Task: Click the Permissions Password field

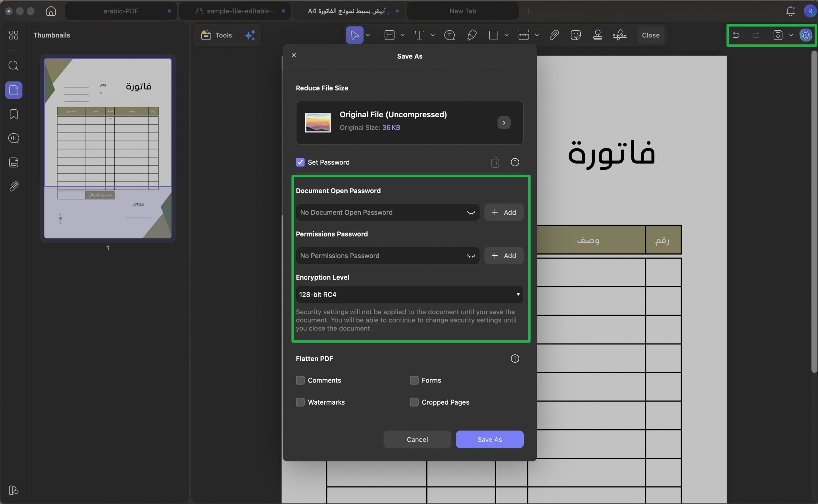Action: pos(388,256)
